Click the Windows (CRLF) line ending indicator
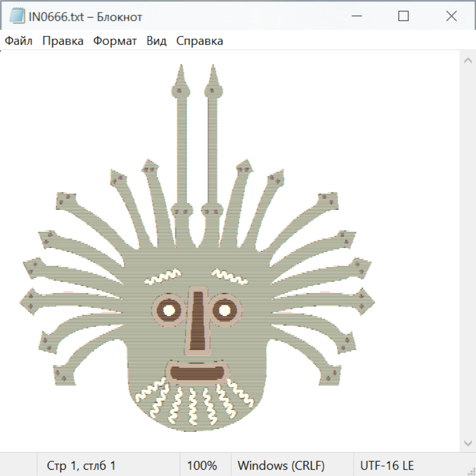The height and width of the screenshot is (476, 476). click(281, 466)
